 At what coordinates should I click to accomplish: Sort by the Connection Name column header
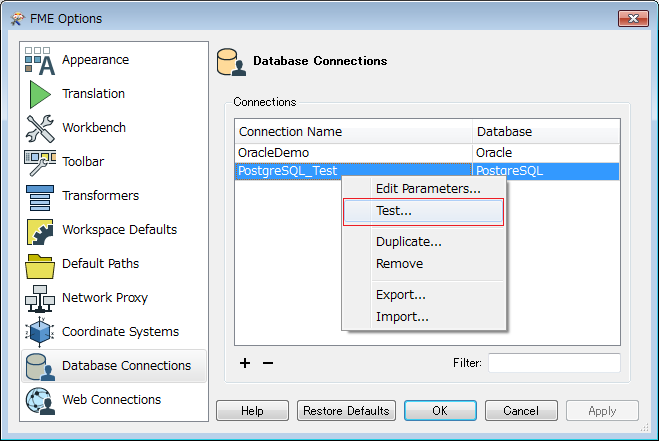tap(353, 132)
